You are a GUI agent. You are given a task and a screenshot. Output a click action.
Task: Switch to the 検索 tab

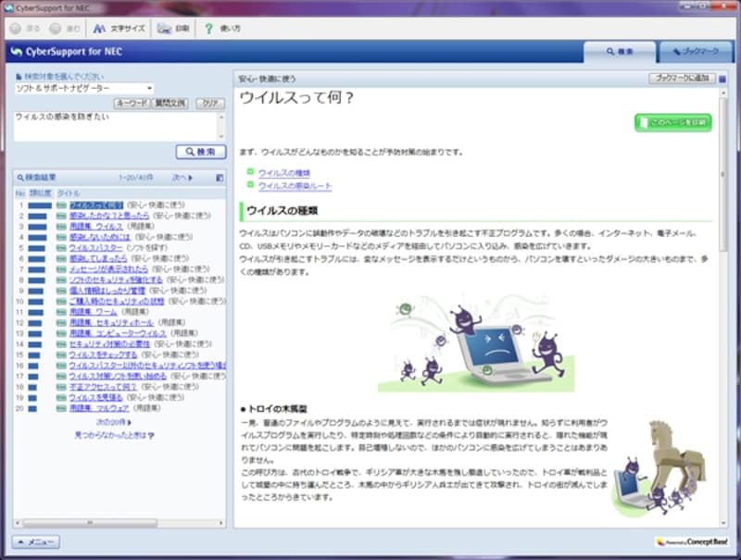pyautogui.click(x=619, y=53)
